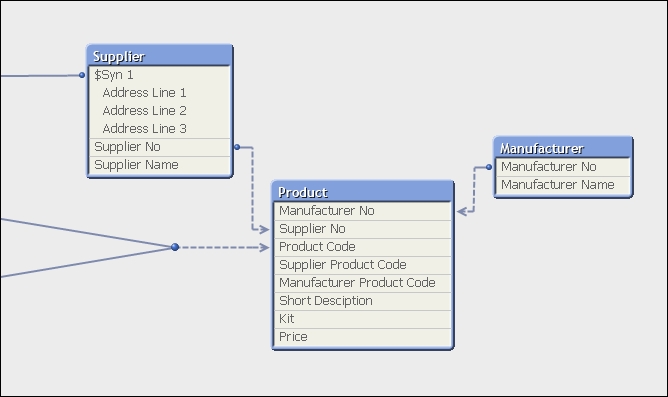Viewport: 668px width, 397px height.
Task: Select Manufacturer Name in the Manufacturer table
Action: coord(563,185)
